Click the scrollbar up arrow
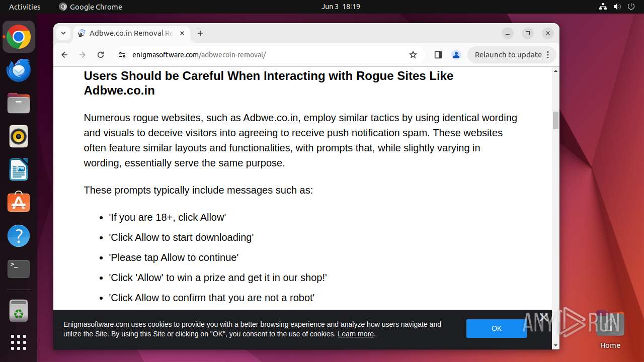644x362 pixels. pos(555,71)
